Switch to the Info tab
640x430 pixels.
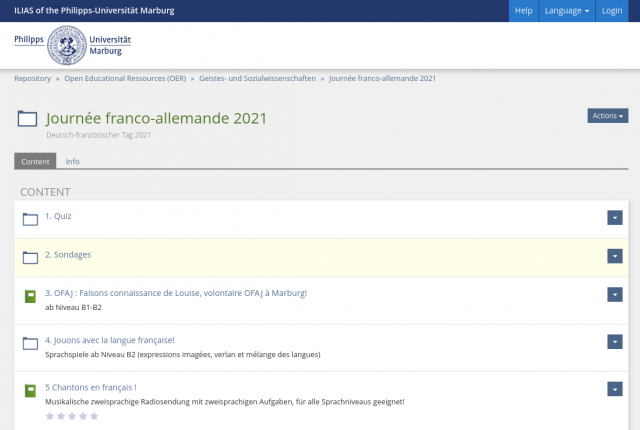(x=73, y=161)
